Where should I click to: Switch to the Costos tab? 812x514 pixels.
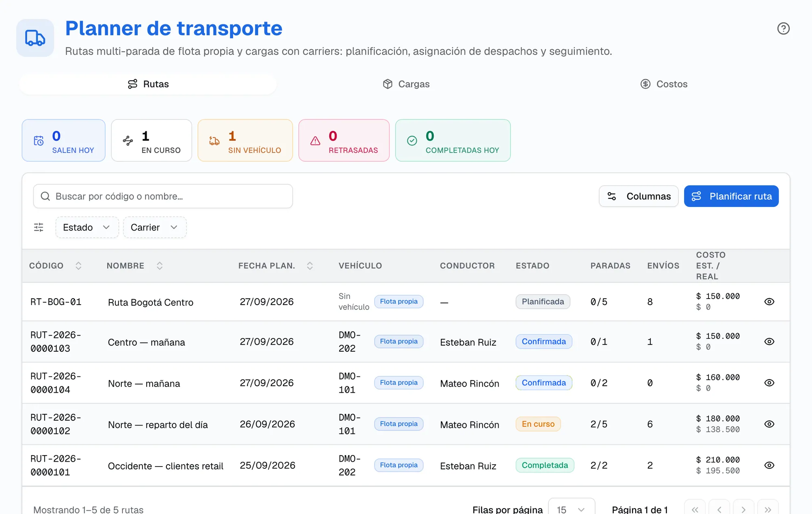[x=664, y=84]
